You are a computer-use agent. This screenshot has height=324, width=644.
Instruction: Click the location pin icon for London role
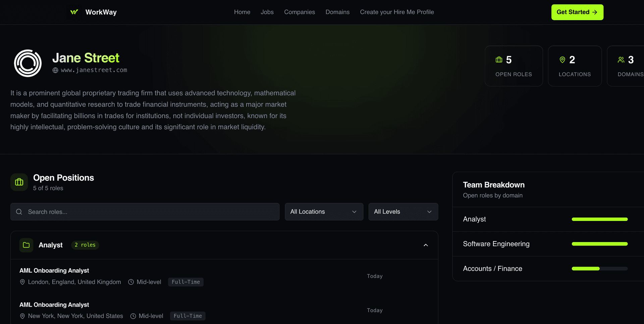tap(22, 282)
